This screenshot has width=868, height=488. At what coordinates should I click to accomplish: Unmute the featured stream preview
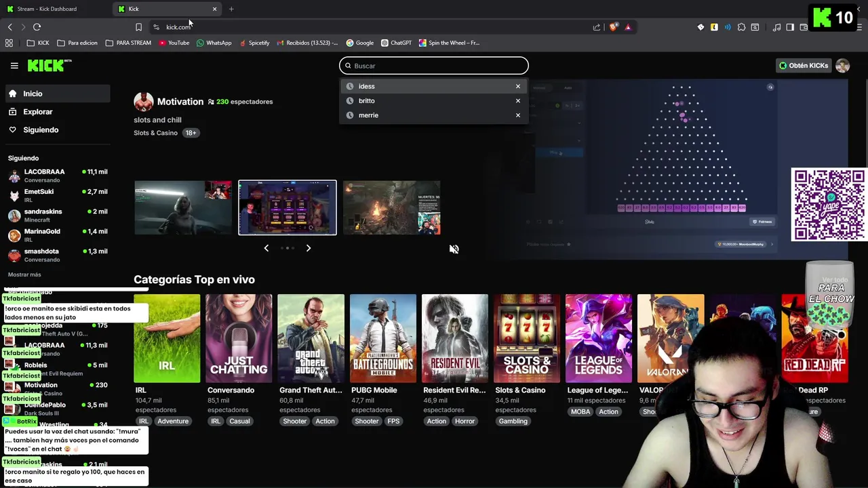(x=454, y=249)
